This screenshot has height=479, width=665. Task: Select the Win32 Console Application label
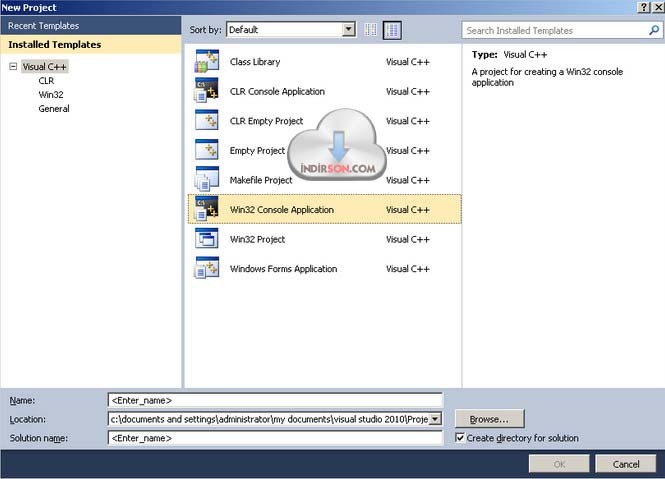pos(282,210)
